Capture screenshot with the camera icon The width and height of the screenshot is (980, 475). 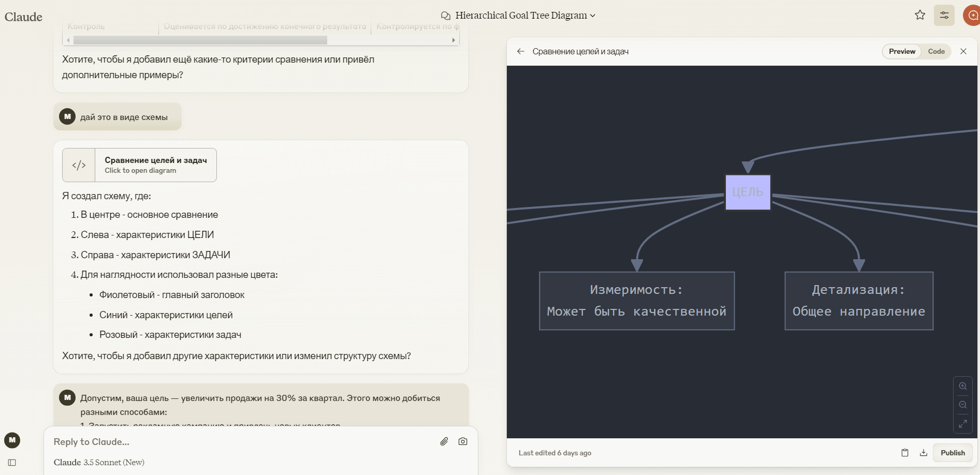(x=463, y=441)
